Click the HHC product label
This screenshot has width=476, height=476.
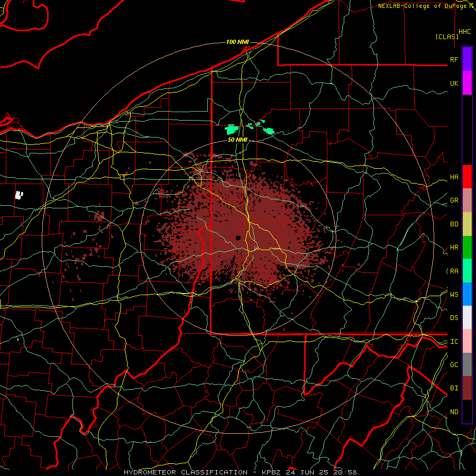(x=465, y=32)
